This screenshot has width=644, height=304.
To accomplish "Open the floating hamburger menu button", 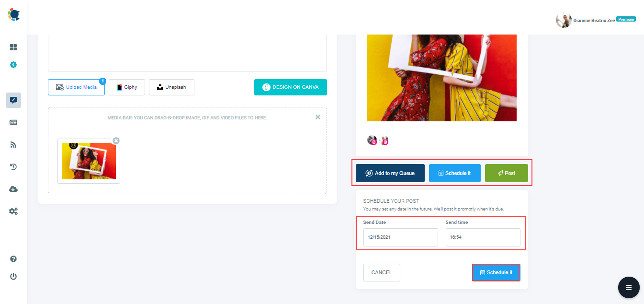I will pos(629,288).
